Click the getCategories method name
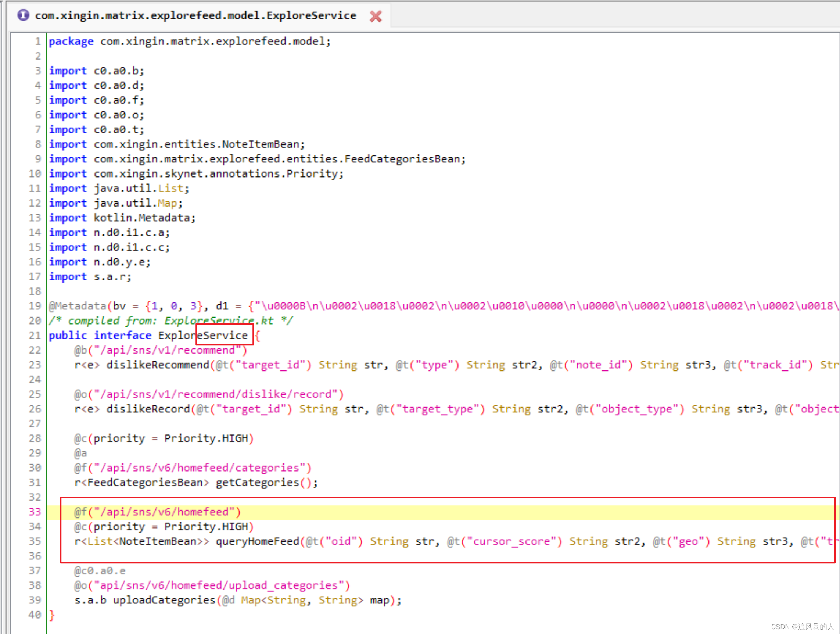Image resolution: width=840 pixels, height=634 pixels. 258,483
